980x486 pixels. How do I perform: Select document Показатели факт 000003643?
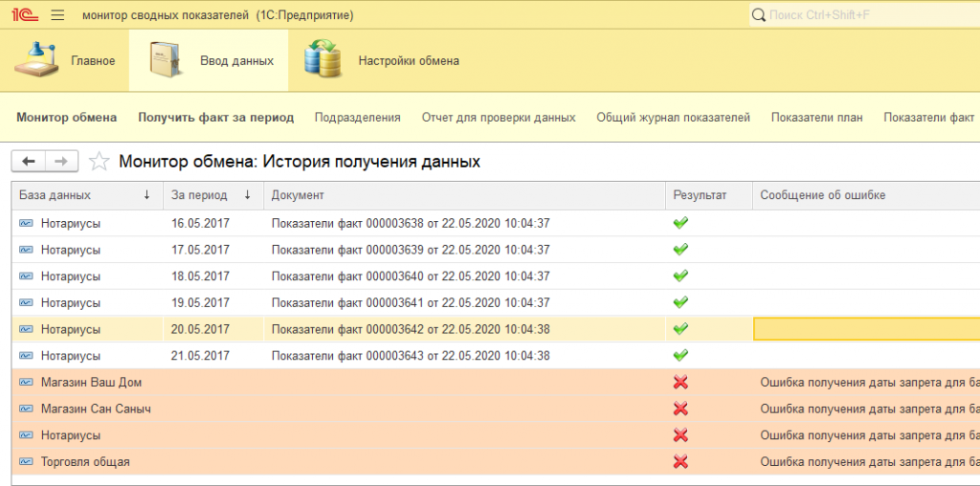tap(411, 356)
